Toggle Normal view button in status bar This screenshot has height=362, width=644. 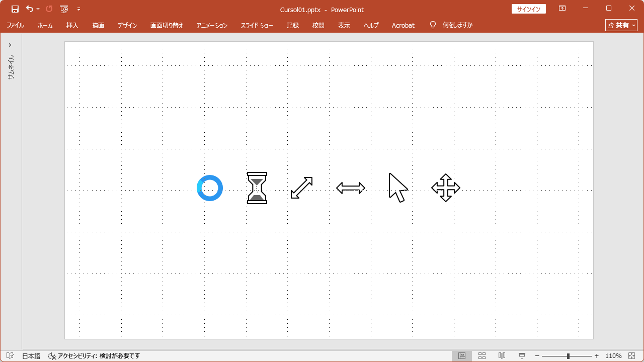pyautogui.click(x=462, y=356)
